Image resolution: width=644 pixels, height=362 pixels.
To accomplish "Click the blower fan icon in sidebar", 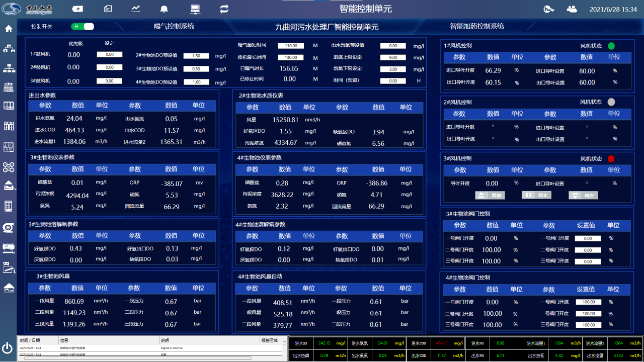I will tap(9, 227).
